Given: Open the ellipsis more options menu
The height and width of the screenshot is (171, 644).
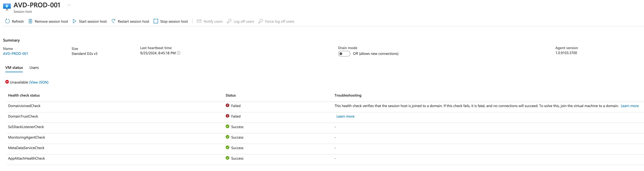Looking at the screenshot, I should [69, 5].
